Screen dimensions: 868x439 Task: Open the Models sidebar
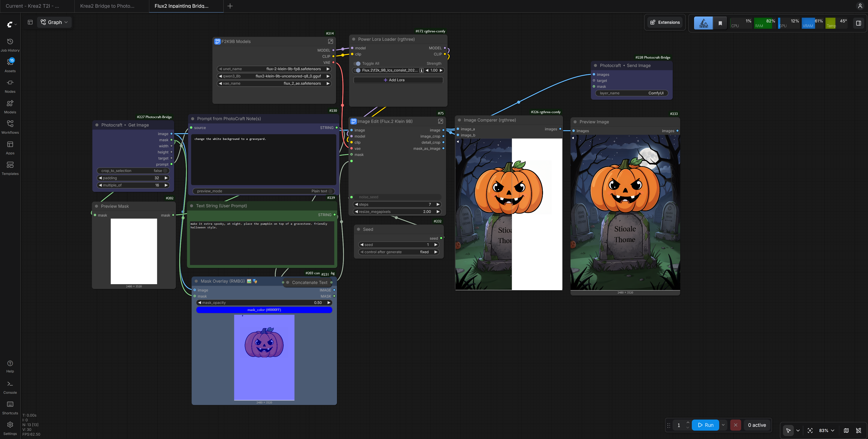10,107
